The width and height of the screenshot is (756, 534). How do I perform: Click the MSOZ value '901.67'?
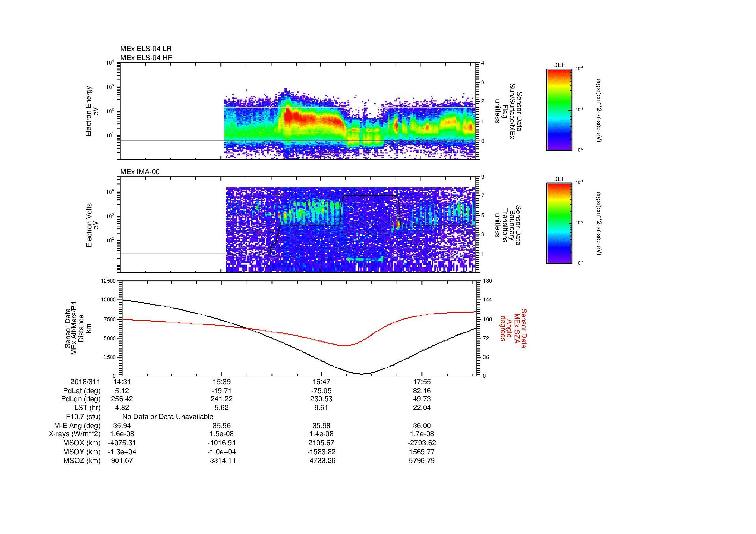pyautogui.click(x=122, y=461)
